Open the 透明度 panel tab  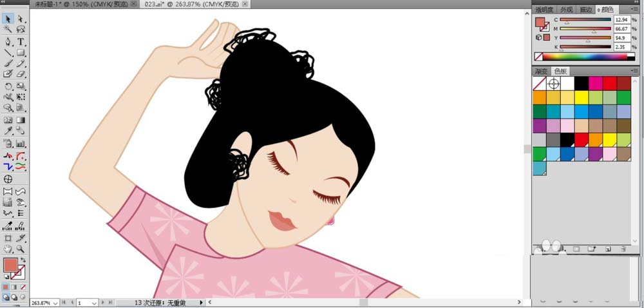(x=544, y=10)
